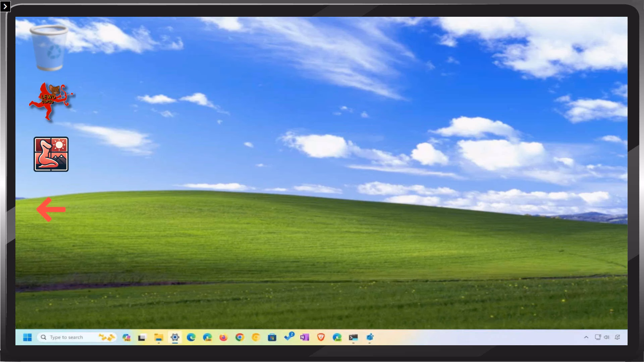Open volume control in system tray
This screenshot has width=644, height=362.
coord(606,337)
